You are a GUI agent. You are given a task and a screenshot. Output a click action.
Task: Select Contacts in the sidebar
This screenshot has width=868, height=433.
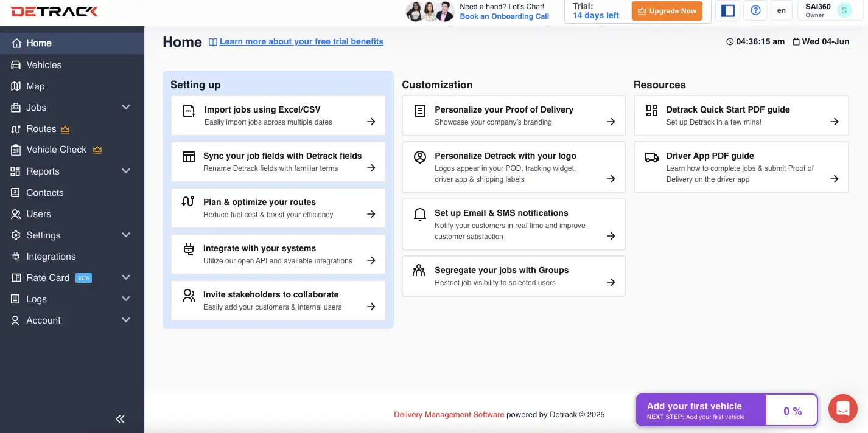(72, 193)
